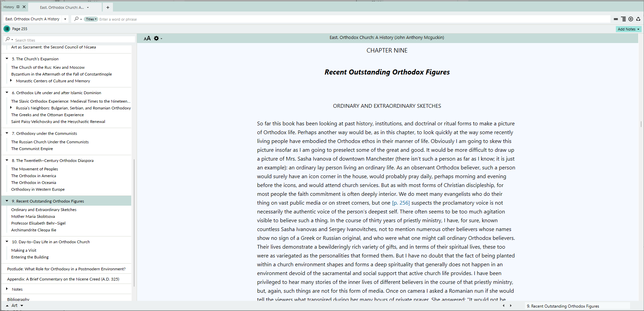Viewport: 644px width, 311px height.
Task: Open the Titles search scope dropdown
Action: click(91, 19)
